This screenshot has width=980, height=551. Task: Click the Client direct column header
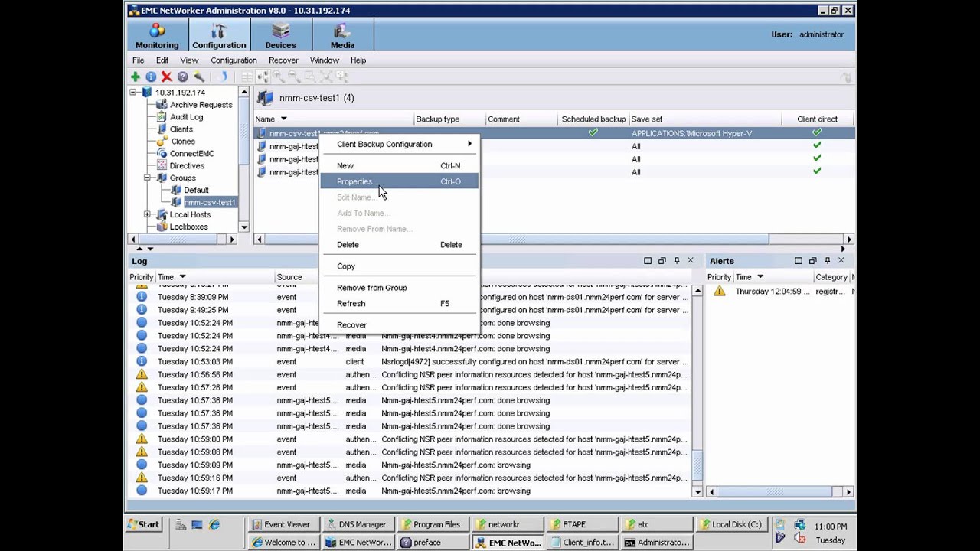click(817, 119)
